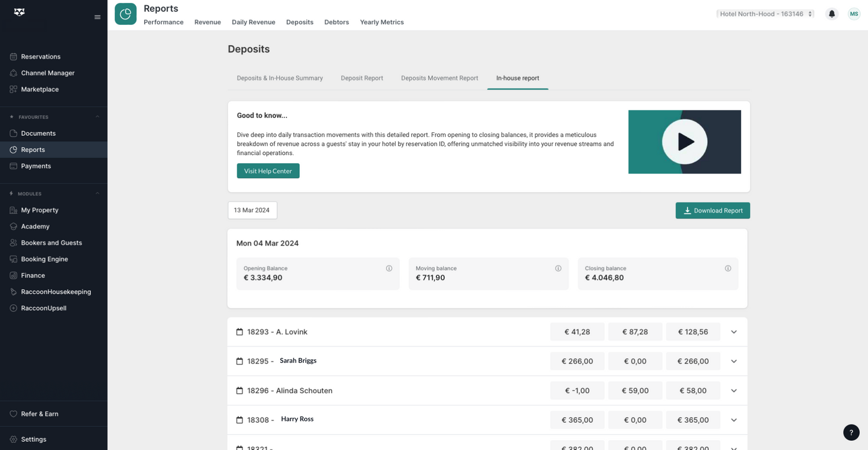Viewport: 868px width, 450px height.
Task: Open the help question mark button
Action: (x=851, y=432)
